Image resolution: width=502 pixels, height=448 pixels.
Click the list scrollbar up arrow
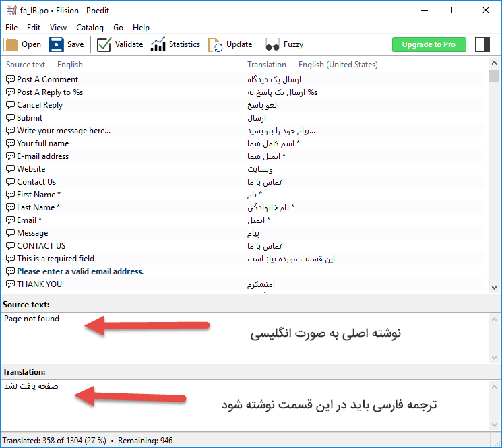point(494,63)
